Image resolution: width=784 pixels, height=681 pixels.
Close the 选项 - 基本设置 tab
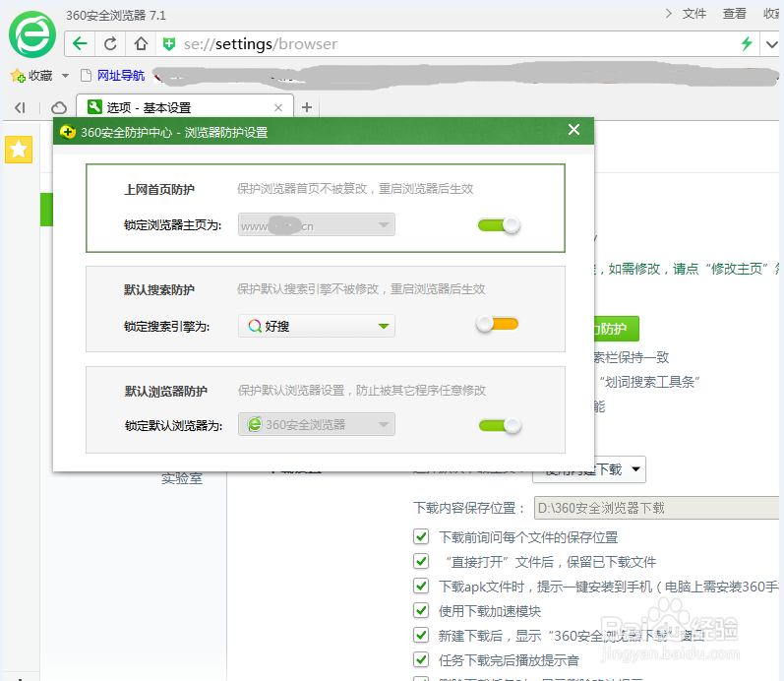(278, 107)
